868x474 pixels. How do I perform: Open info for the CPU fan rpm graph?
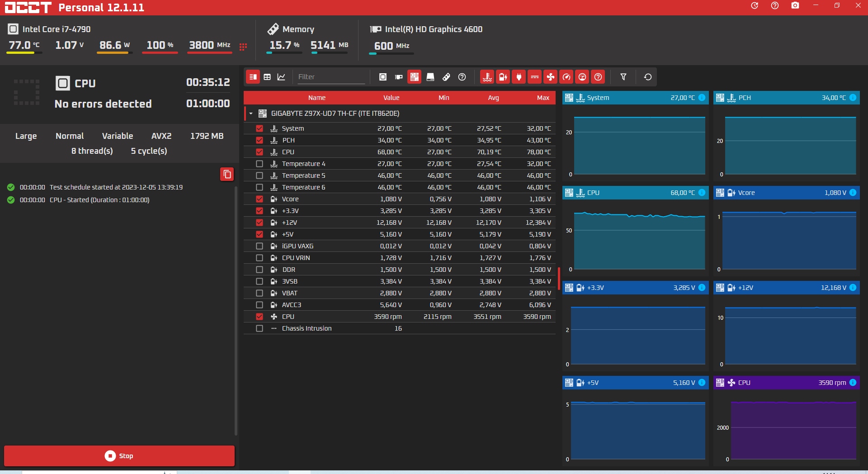(853, 383)
